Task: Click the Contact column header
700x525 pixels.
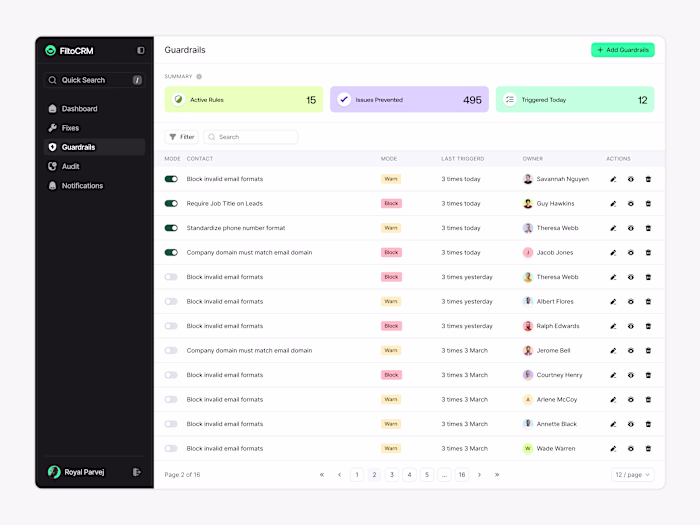Action: pos(200,159)
